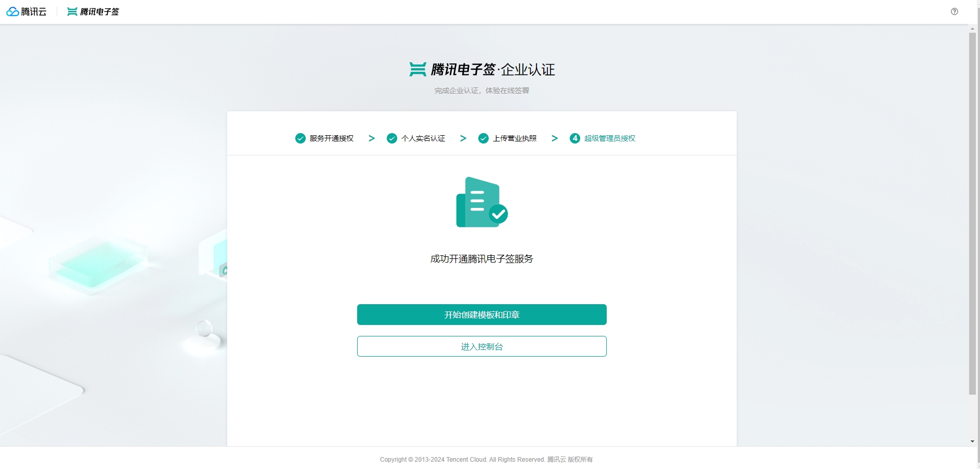The image size is (980, 469).
Task: Click the 成功开通腾讯电子签服务 message
Action: (x=482, y=259)
